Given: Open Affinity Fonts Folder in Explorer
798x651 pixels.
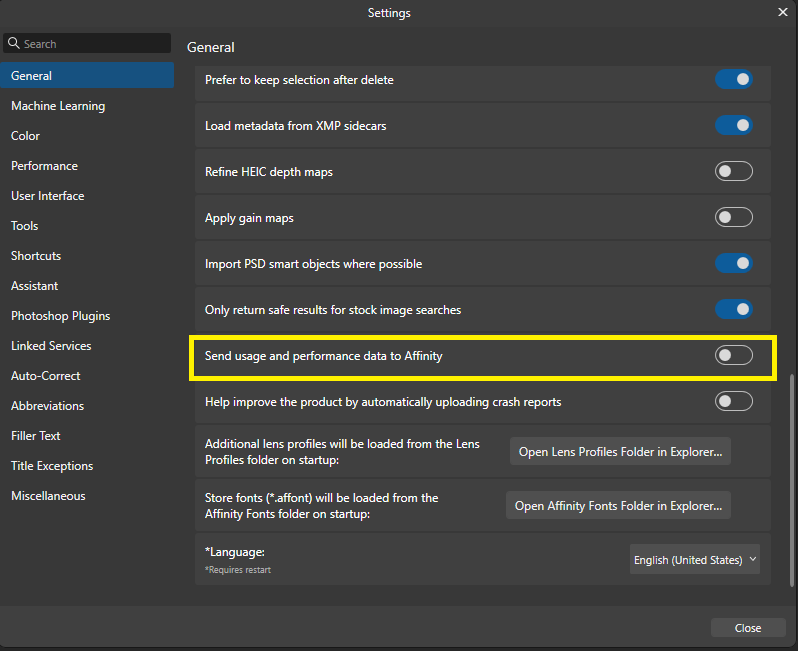Looking at the screenshot, I should coord(618,506).
